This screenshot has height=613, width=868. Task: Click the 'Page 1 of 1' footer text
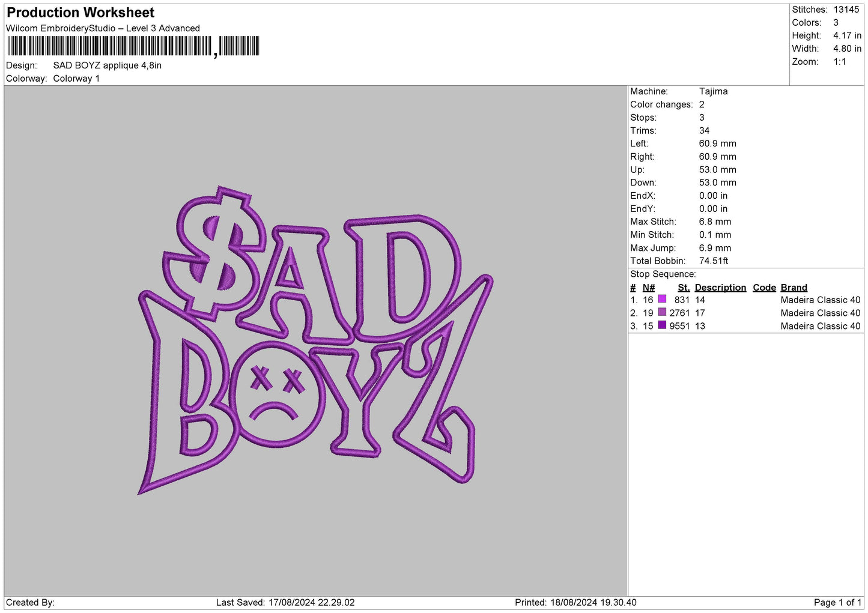click(837, 603)
